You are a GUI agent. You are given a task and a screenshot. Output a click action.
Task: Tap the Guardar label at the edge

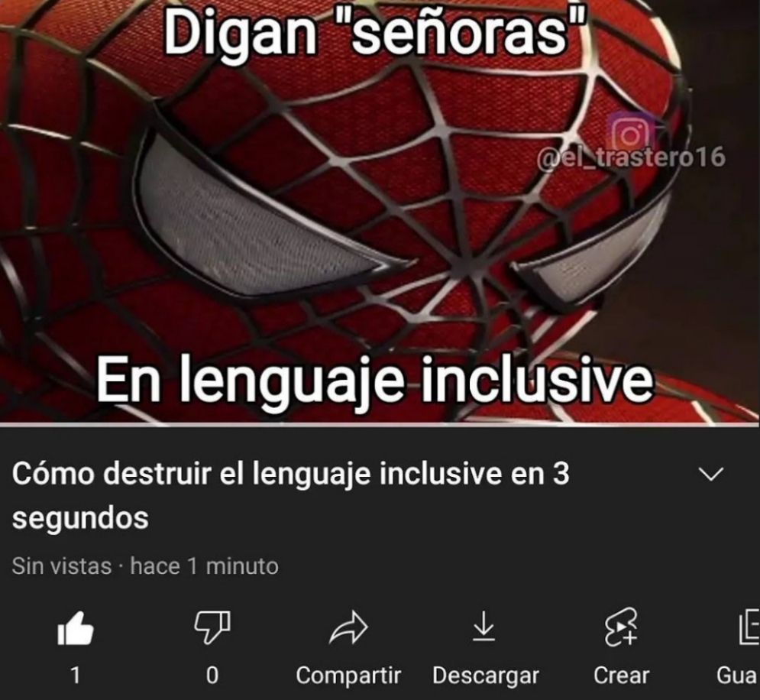pyautogui.click(x=737, y=676)
